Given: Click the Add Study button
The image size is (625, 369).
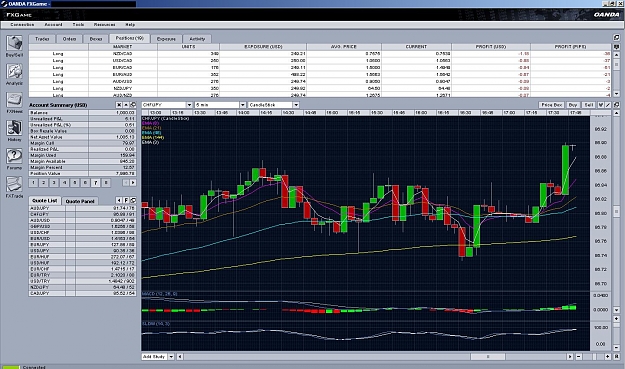Looking at the screenshot, I should [x=154, y=357].
